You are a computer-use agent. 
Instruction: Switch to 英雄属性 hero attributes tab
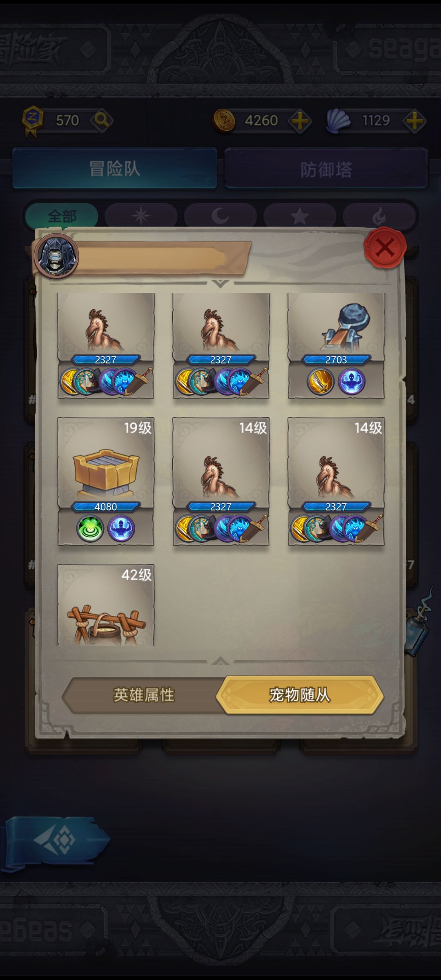tap(144, 695)
